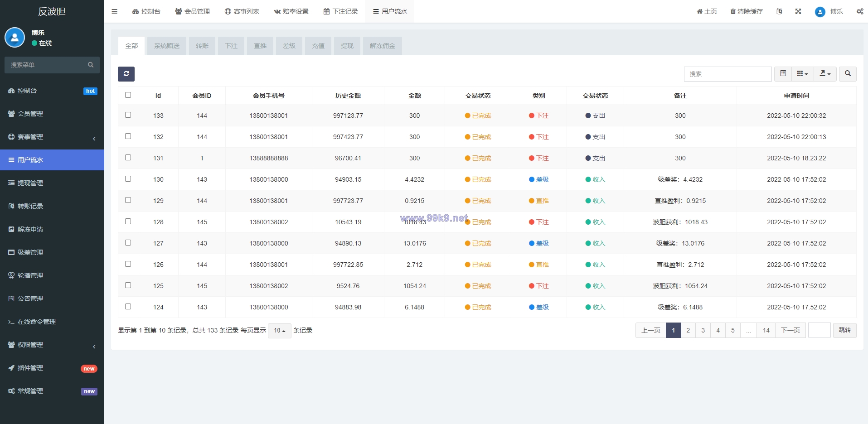Viewport: 868px width, 424px height.
Task: Open 插件管理 in the sidebar
Action: coord(52,368)
